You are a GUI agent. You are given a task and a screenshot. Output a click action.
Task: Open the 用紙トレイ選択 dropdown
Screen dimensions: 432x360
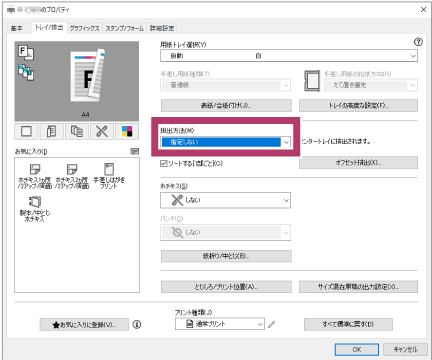(x=289, y=56)
